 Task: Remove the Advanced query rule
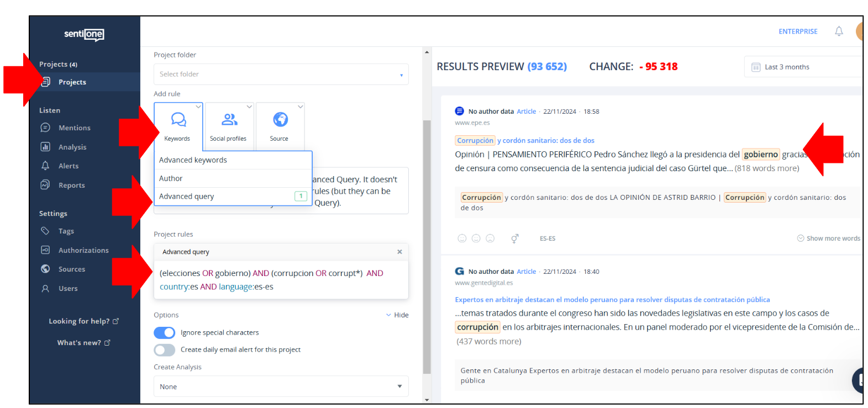click(399, 252)
